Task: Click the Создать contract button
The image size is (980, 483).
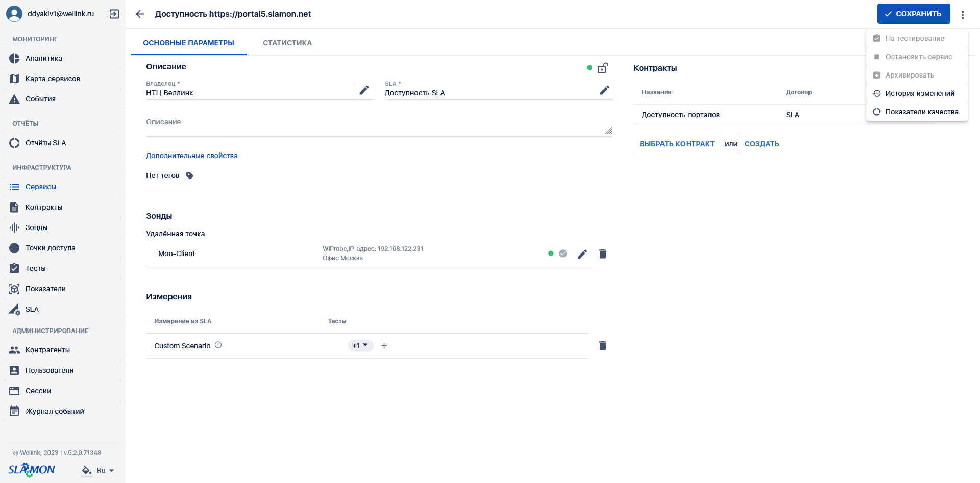Action: (x=762, y=144)
